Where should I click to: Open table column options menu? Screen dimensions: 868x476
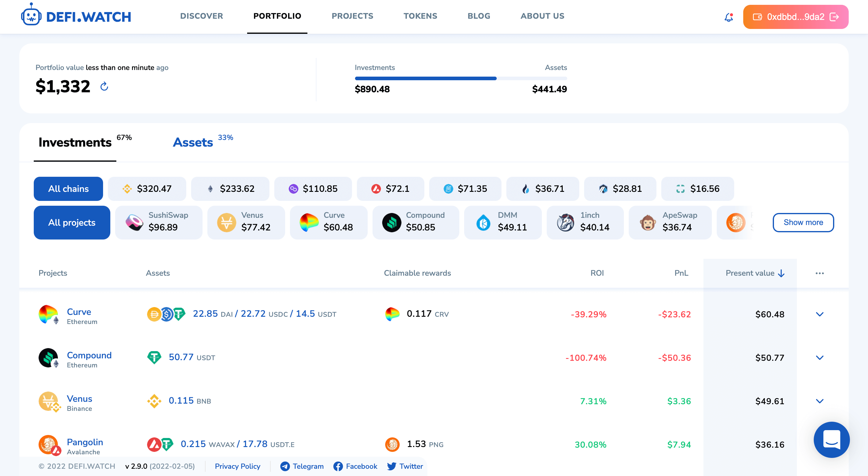(x=820, y=274)
